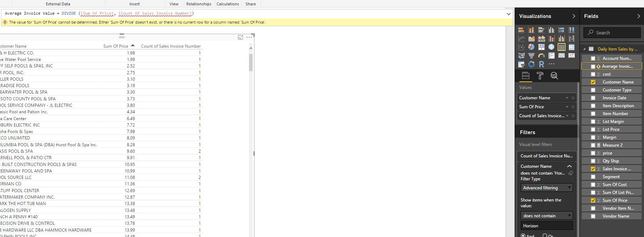644x237 pixels.
Task: Collapse the Customer Name filter card
Action: [x=569, y=166]
